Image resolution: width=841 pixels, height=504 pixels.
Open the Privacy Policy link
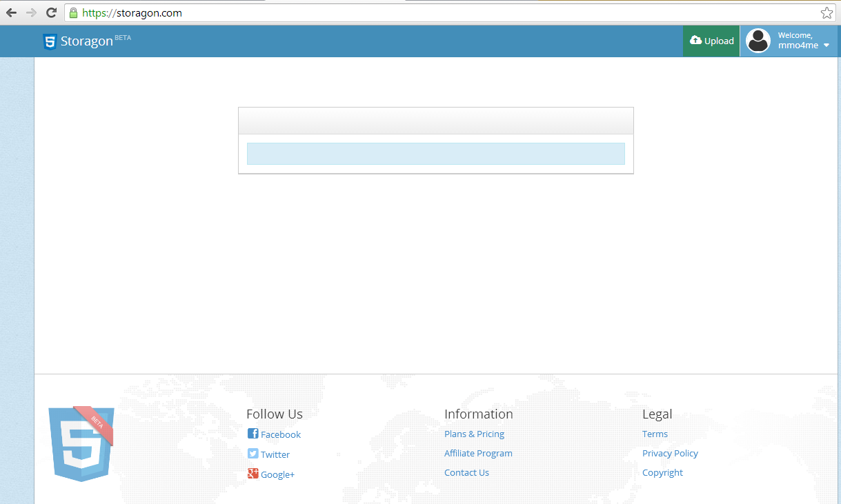(670, 453)
